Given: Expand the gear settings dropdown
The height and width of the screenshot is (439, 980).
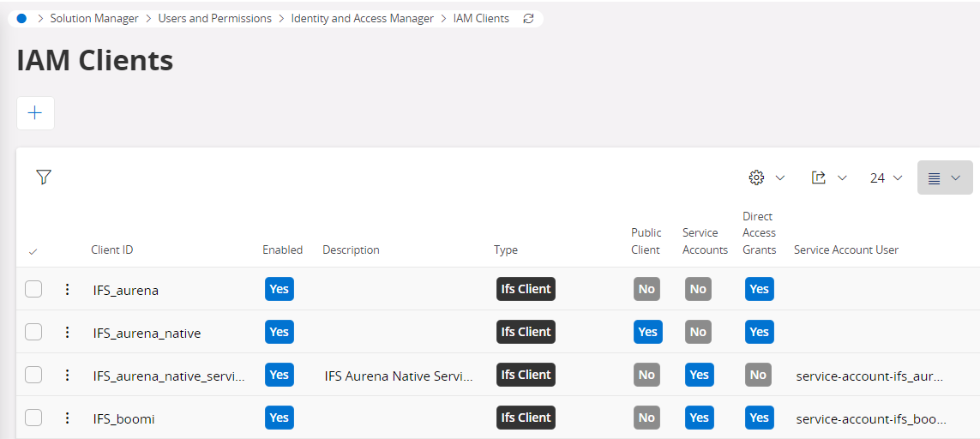Looking at the screenshot, I should point(767,177).
